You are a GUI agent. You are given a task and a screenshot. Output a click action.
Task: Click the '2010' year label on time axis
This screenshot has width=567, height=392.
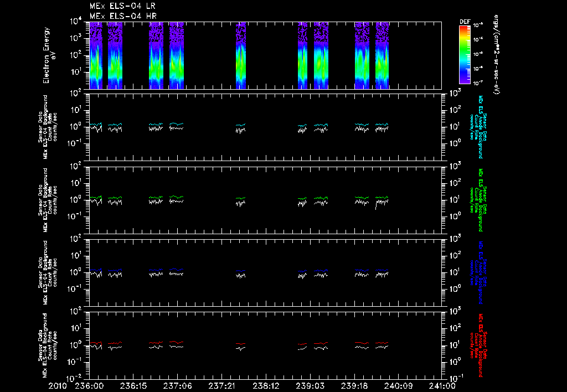click(x=58, y=386)
